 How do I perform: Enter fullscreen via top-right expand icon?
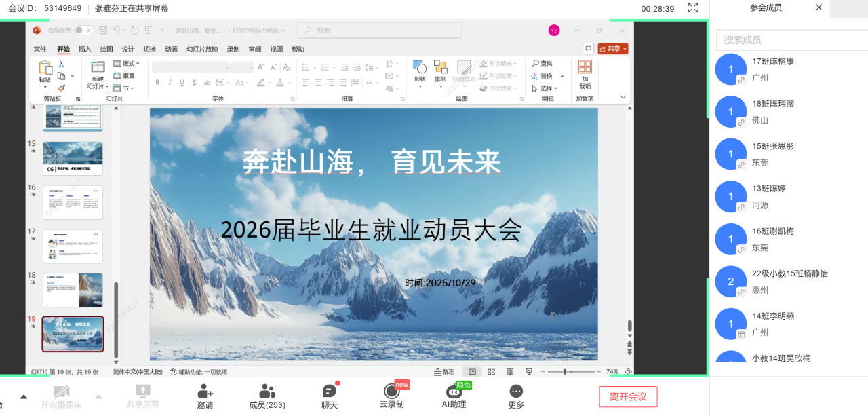click(692, 8)
